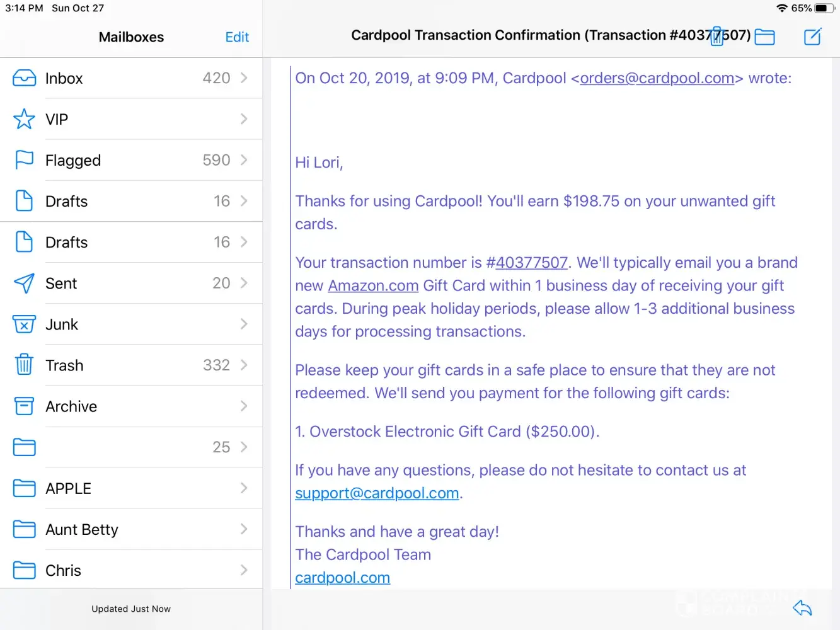Open the Chris mailbox folder
The width and height of the screenshot is (840, 630).
[63, 570]
